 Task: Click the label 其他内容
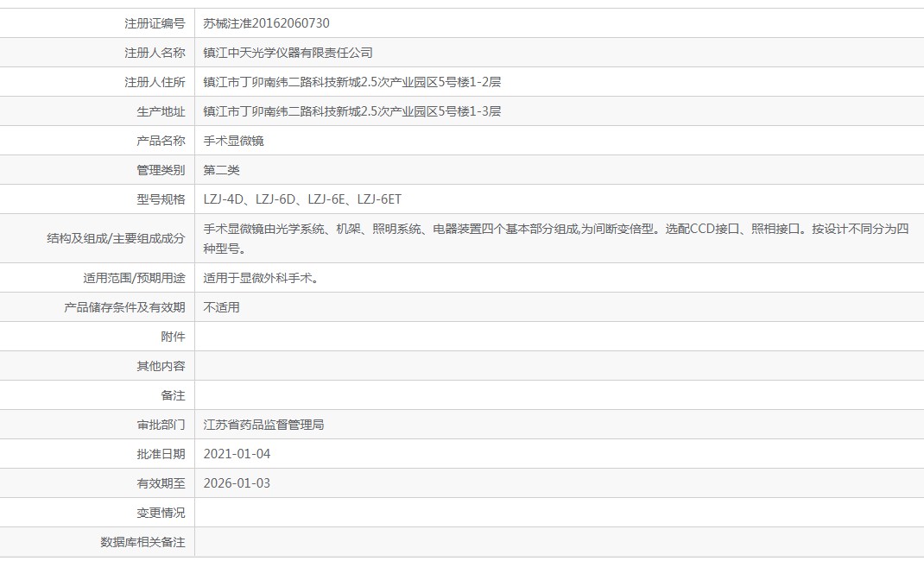tap(161, 366)
